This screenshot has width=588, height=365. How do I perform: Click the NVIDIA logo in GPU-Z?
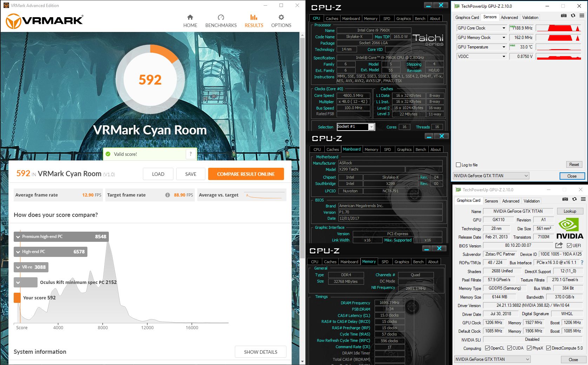coord(570,229)
